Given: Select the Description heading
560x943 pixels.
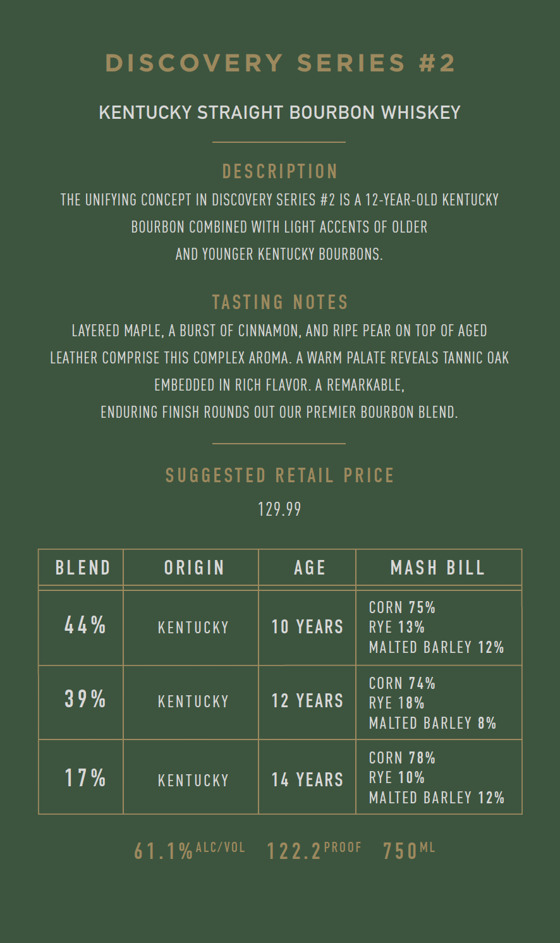Looking at the screenshot, I should 280,171.
